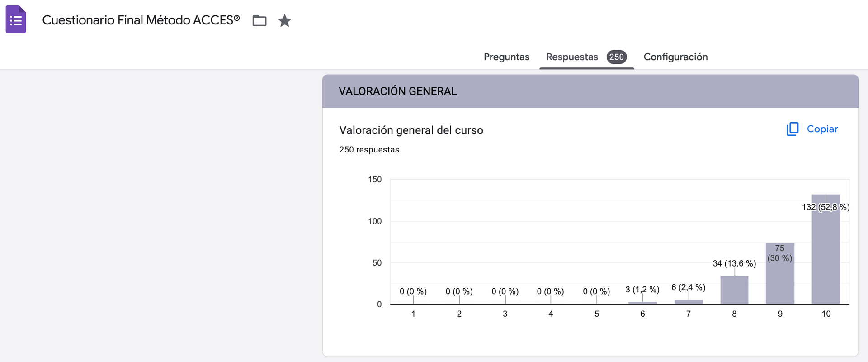868x362 pixels.
Task: Click the copy chart icon
Action: [793, 129]
